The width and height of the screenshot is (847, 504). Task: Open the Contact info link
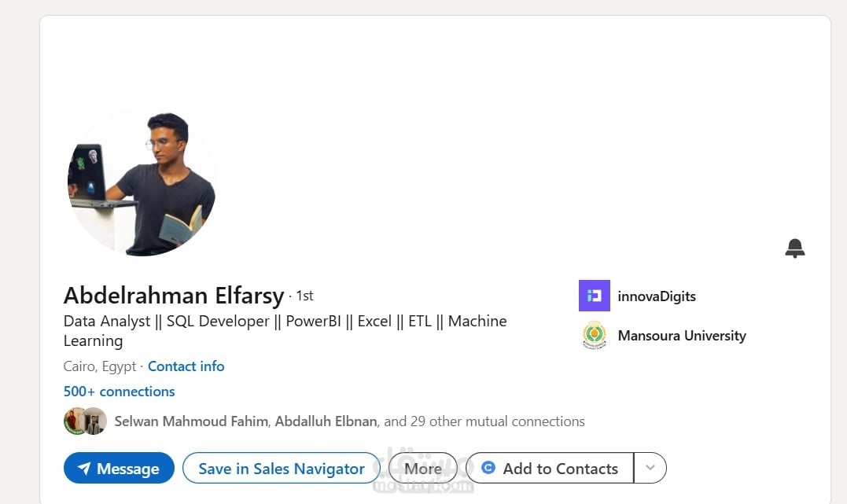pos(186,366)
